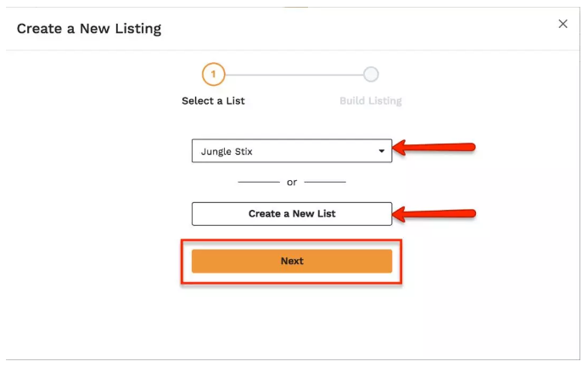This screenshot has width=588, height=367.
Task: Click the line left of 'or'
Action: 258,182
